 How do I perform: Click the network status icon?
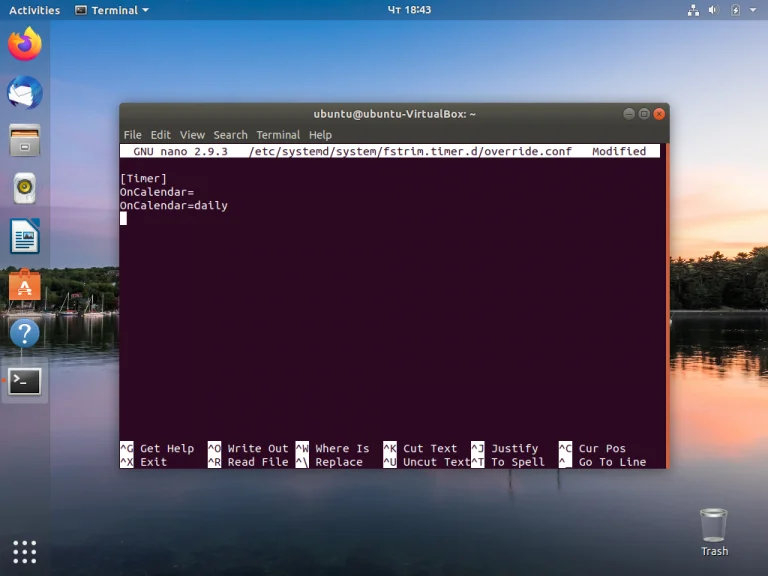[x=694, y=10]
